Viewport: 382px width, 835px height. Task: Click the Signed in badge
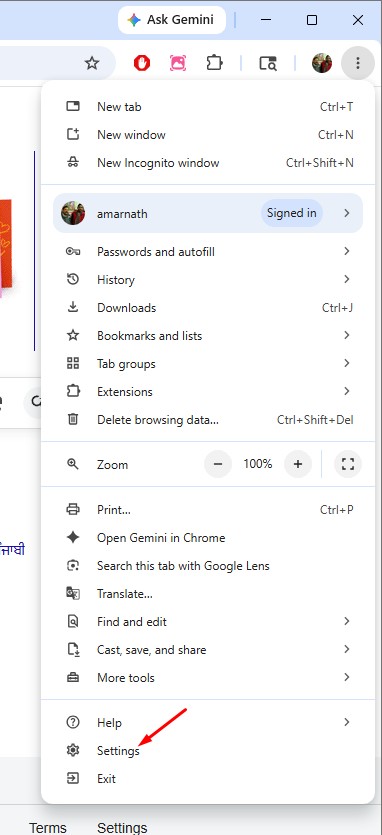[x=291, y=213]
